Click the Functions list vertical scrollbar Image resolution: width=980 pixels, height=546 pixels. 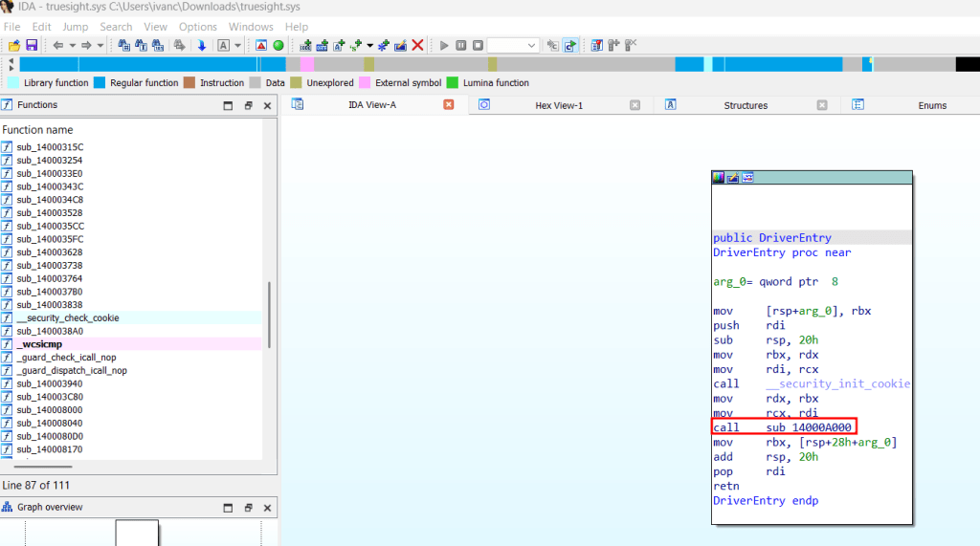coord(270,316)
